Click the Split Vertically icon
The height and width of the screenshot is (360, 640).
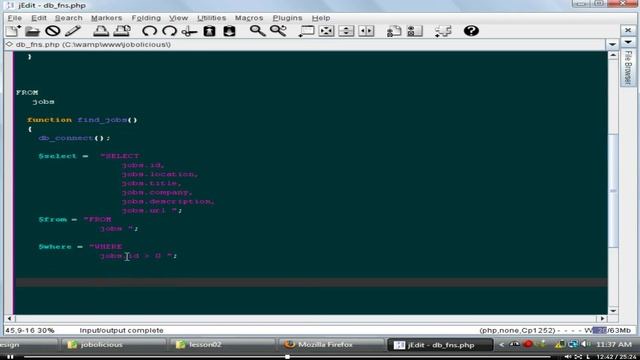coord(366,31)
